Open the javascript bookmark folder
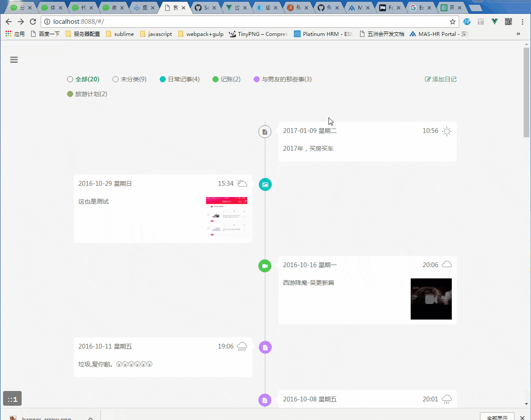The image size is (531, 420). click(x=156, y=34)
